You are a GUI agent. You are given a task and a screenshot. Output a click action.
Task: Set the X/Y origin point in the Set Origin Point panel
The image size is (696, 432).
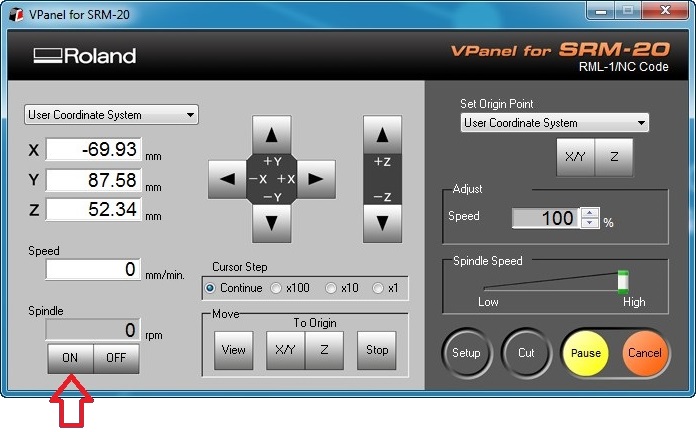point(575,157)
